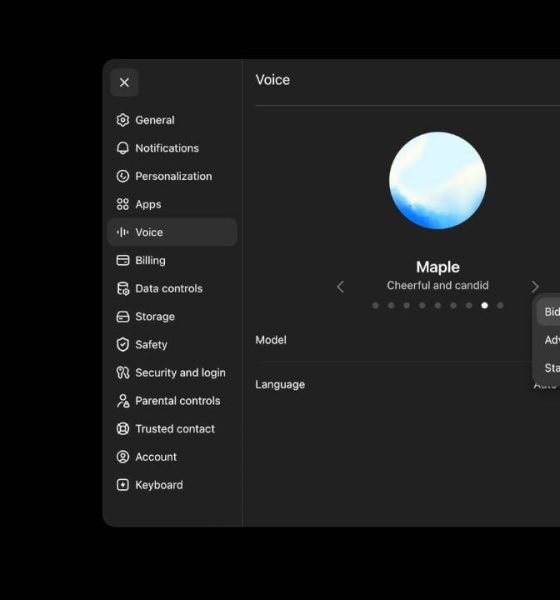Select the sixth voice carousel dot
Screen dimensions: 560x600
coord(453,305)
